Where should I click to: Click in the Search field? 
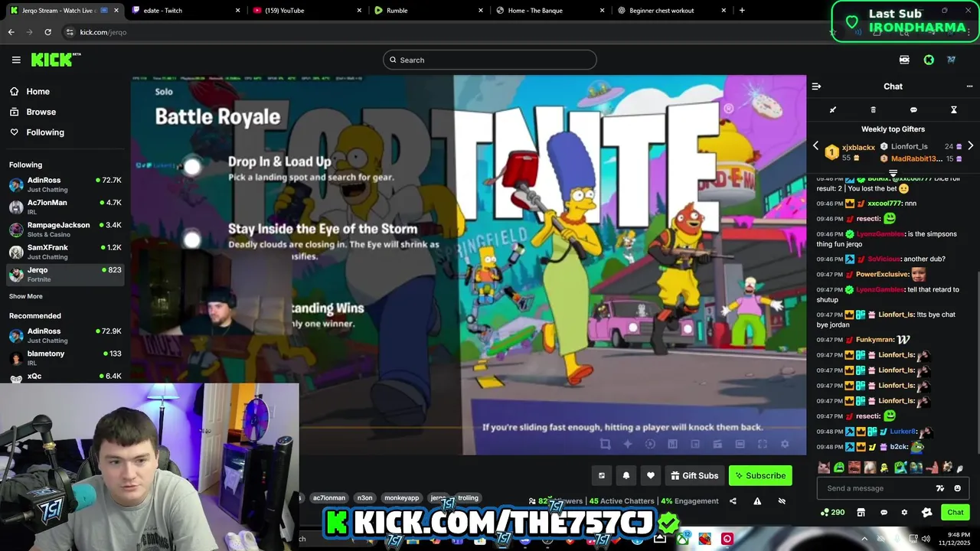490,60
